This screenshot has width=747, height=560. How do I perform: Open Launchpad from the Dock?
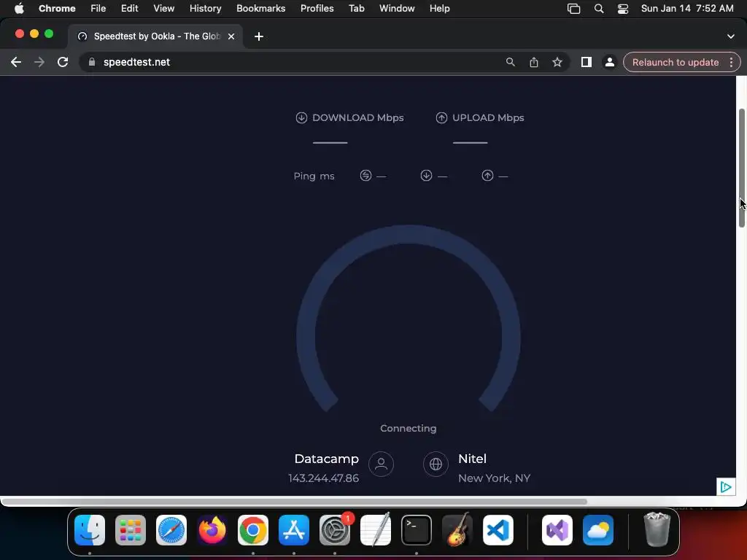131,530
